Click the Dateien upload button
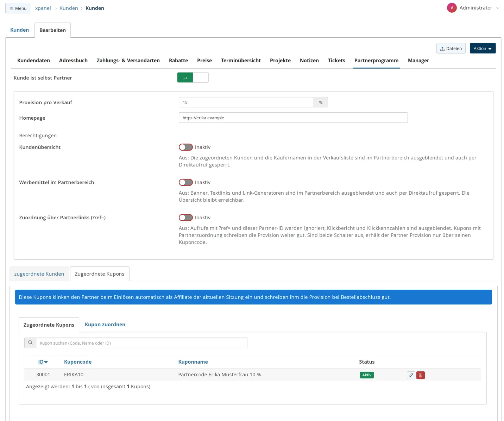Screen dimensions: 504x421 451,48
